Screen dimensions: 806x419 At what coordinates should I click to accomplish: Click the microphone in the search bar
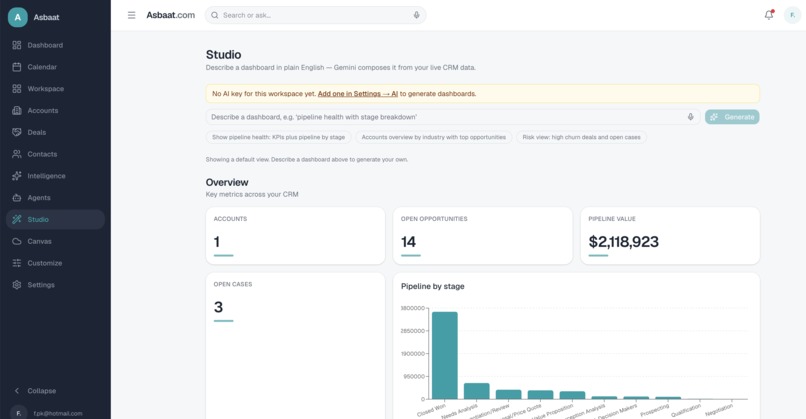(x=416, y=15)
